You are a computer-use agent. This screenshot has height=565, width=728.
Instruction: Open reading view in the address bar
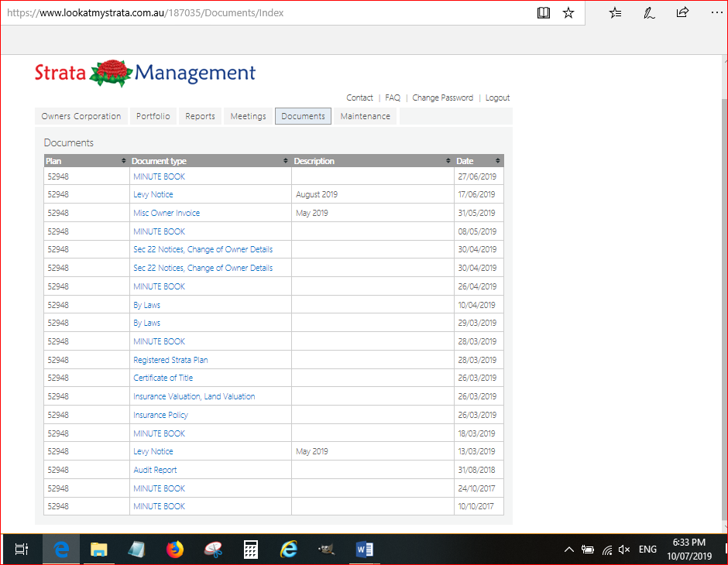click(x=543, y=13)
